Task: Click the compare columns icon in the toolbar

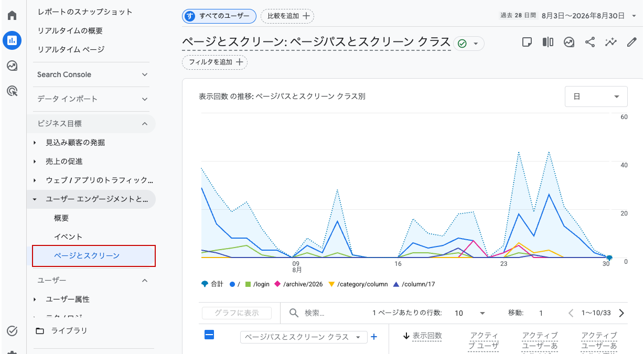Action: pyautogui.click(x=548, y=42)
